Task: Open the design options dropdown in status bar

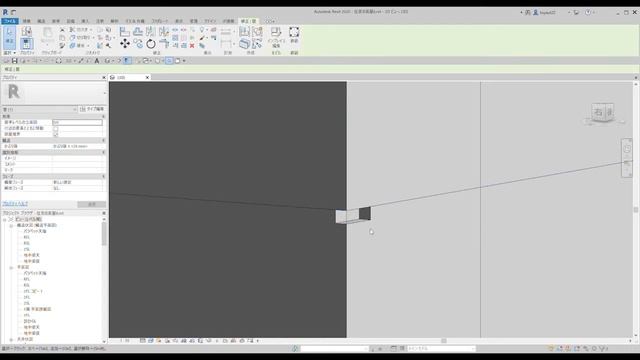Action: (x=441, y=349)
